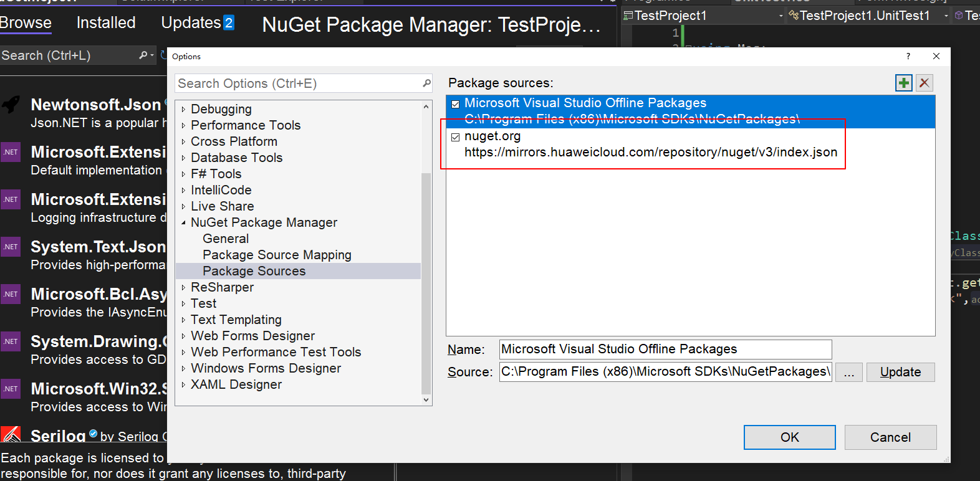Click the .NET icon beside Microsoft.Win32 package
The image size is (980, 481).
point(11,389)
